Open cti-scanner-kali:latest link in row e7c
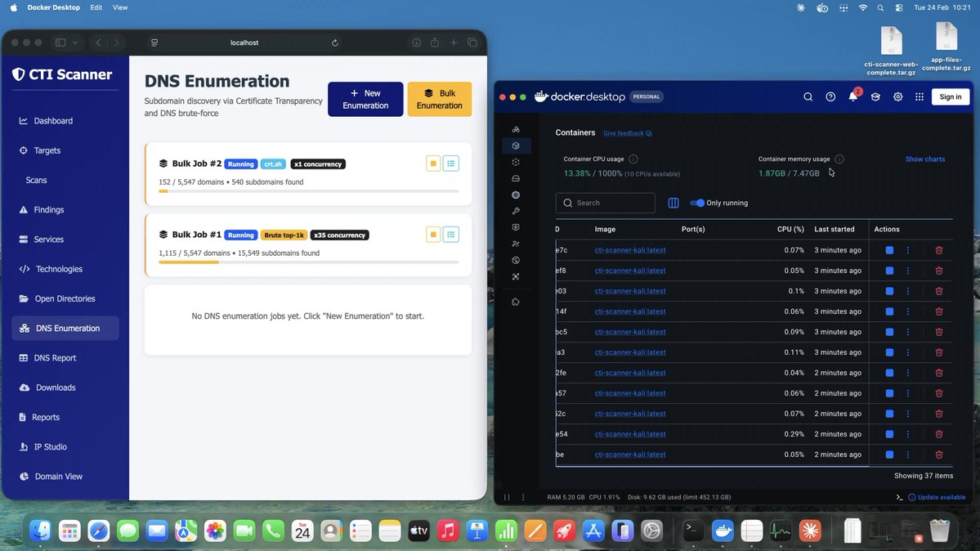Image resolution: width=980 pixels, height=551 pixels. 630,250
